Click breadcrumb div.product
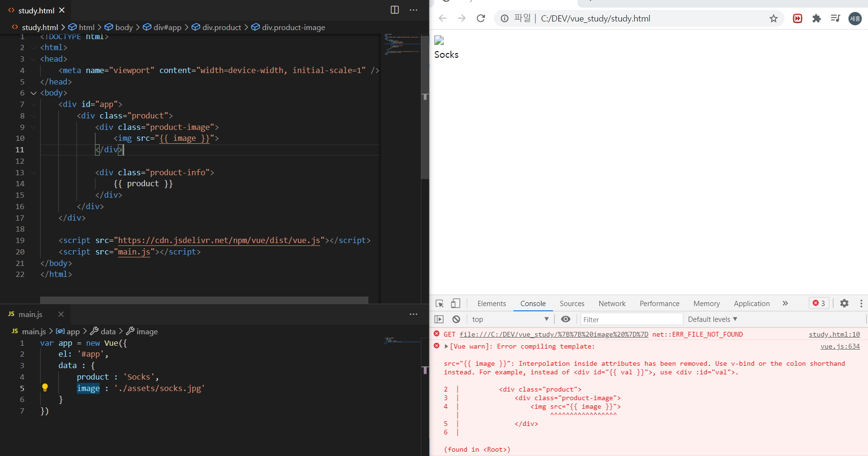Screen dimensions: 868x456 point(216,28)
